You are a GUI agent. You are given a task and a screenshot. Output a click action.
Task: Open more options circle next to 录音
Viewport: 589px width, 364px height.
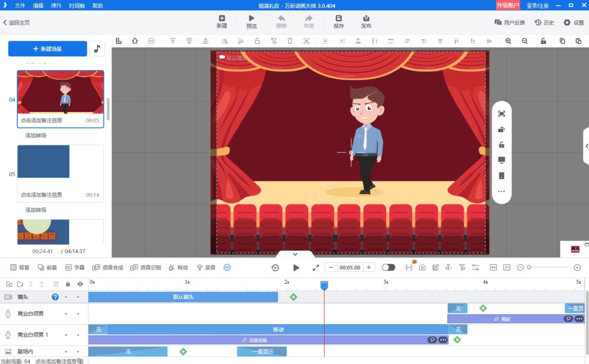[x=227, y=268]
